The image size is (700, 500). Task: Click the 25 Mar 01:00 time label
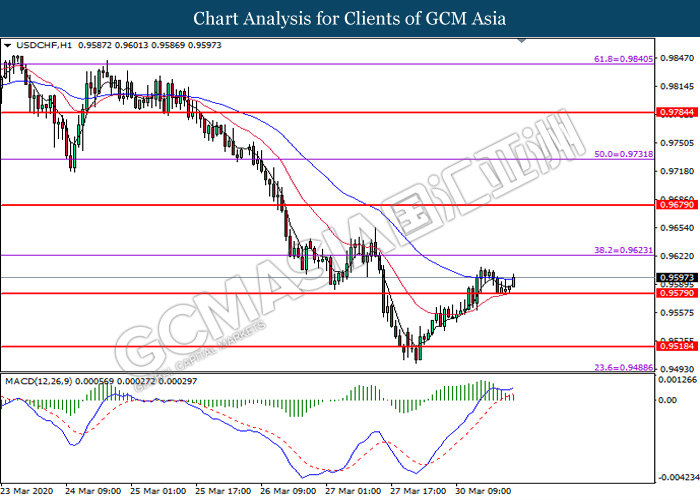[158, 491]
